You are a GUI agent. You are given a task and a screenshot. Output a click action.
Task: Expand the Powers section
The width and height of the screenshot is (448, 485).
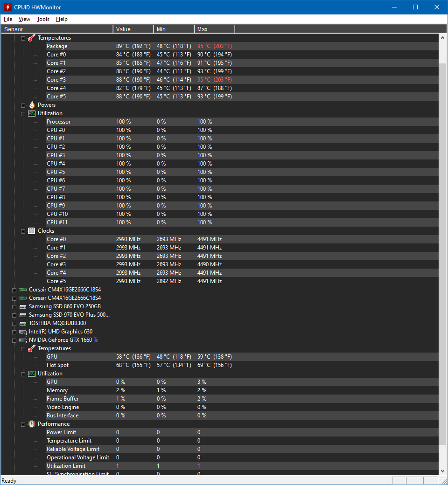(x=23, y=105)
